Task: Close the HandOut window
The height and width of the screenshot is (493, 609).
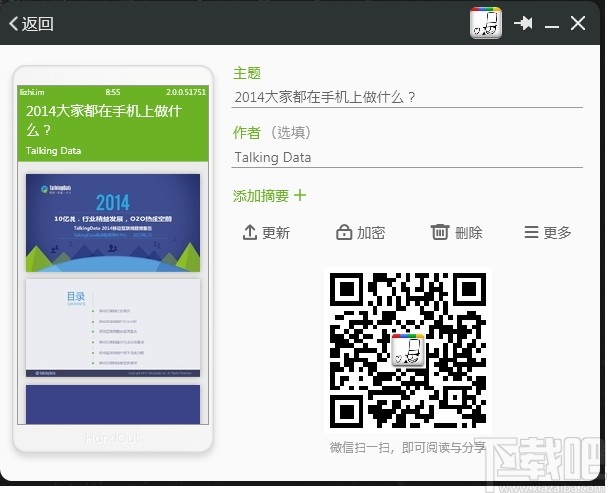Action: [578, 23]
